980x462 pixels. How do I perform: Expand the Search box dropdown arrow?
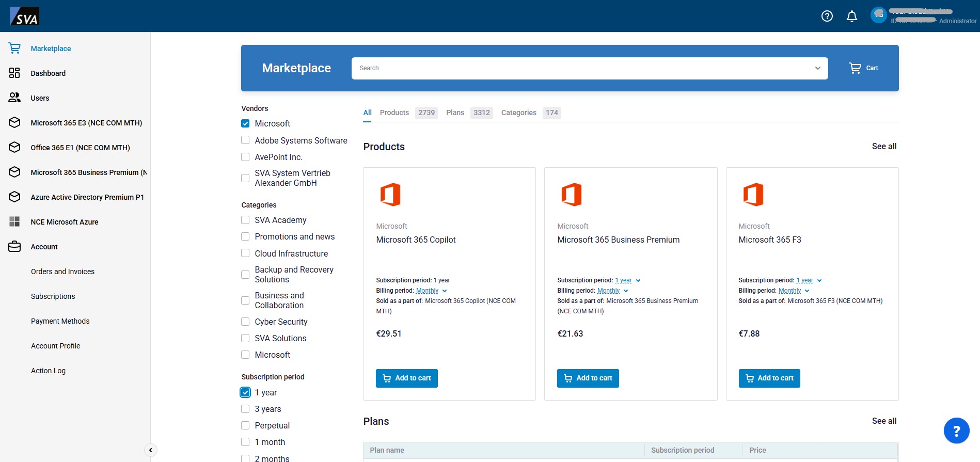tap(817, 68)
